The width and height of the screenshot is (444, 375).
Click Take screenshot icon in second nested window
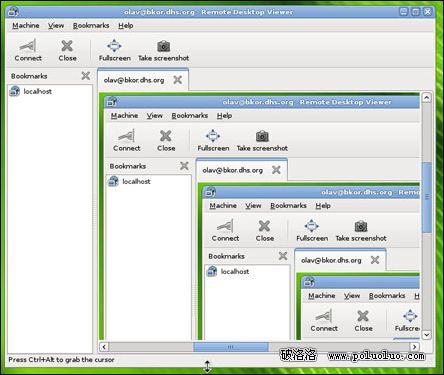262,136
